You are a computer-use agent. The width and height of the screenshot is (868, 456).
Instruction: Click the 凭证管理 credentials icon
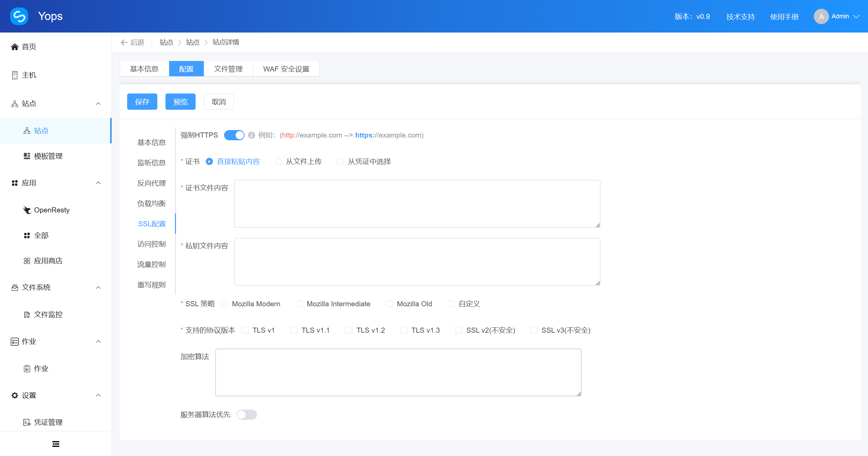tap(27, 422)
